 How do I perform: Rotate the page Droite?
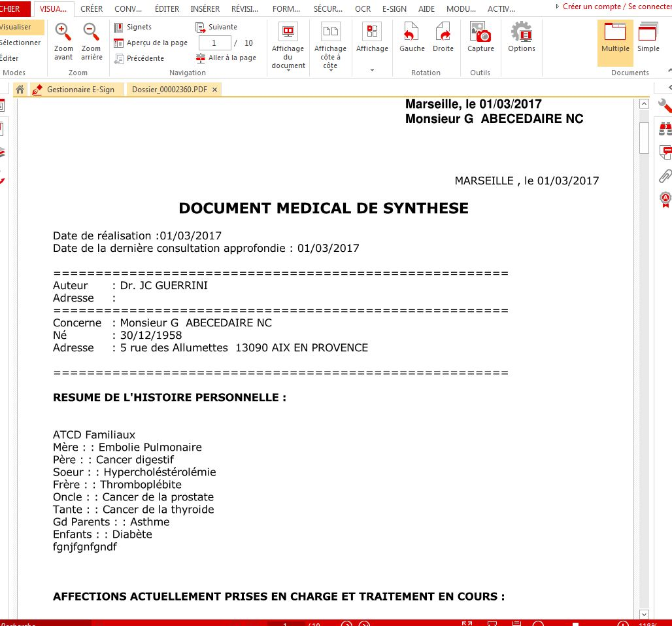pyautogui.click(x=443, y=37)
